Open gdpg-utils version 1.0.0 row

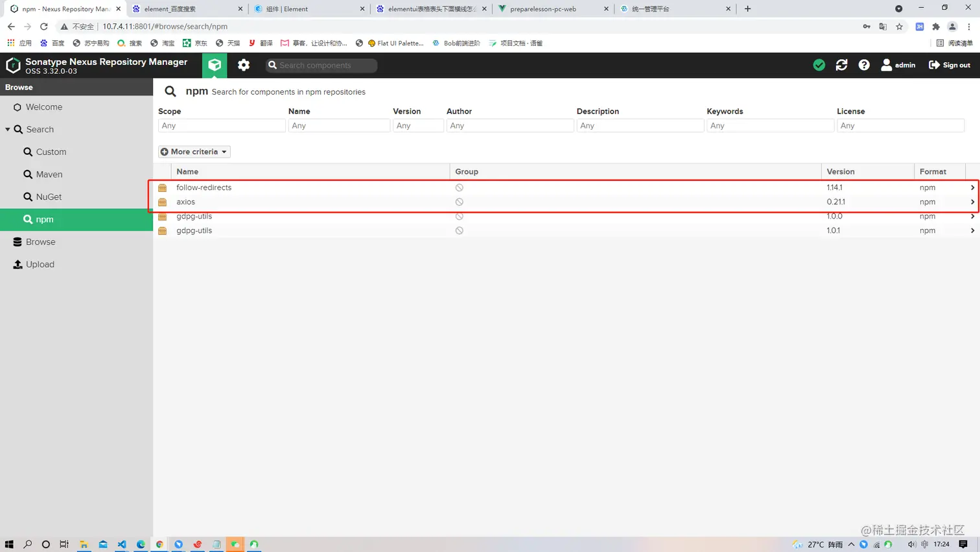pyautogui.click(x=566, y=216)
